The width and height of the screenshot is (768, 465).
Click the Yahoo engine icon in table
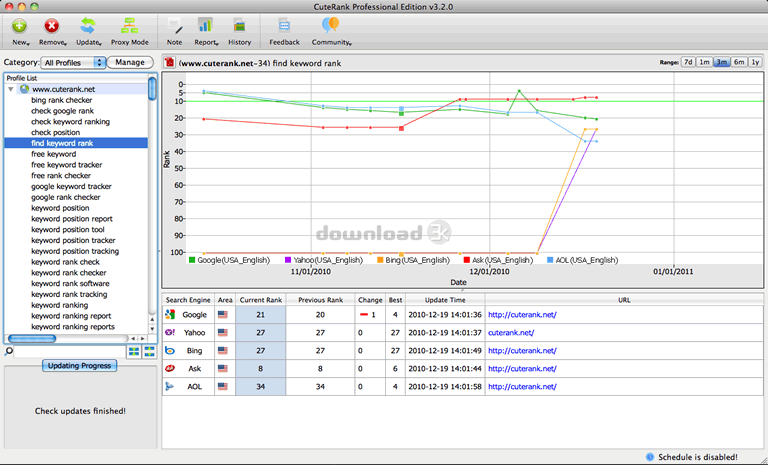point(170,332)
